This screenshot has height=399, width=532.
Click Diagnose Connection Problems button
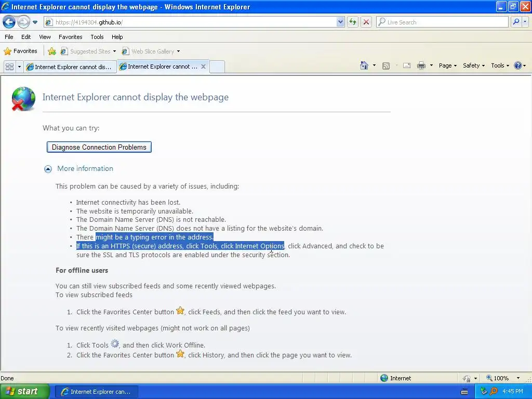click(99, 147)
